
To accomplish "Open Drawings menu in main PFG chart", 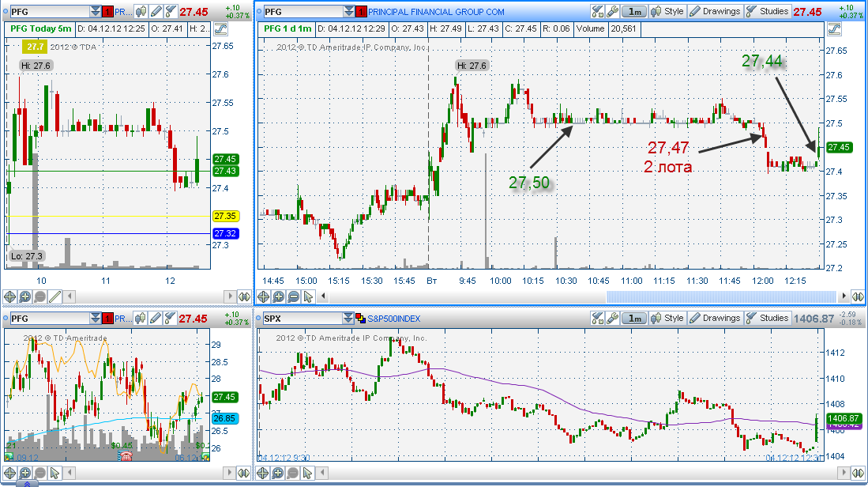I will pos(715,11).
